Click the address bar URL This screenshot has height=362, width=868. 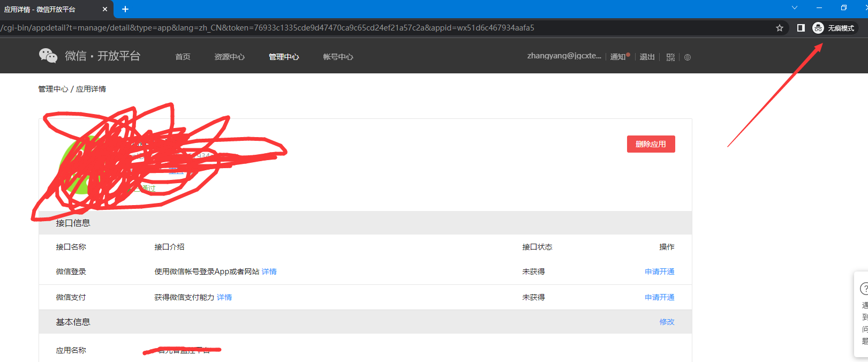click(268, 28)
